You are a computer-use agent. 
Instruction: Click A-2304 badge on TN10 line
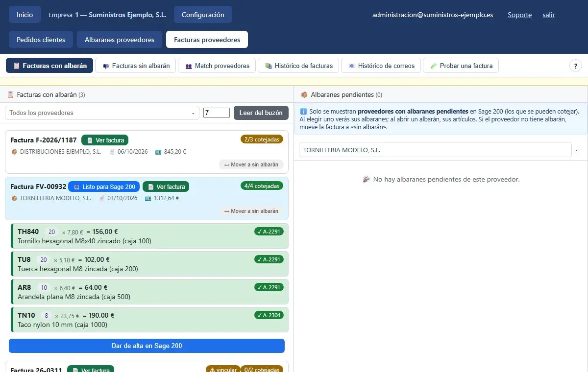pyautogui.click(x=269, y=315)
